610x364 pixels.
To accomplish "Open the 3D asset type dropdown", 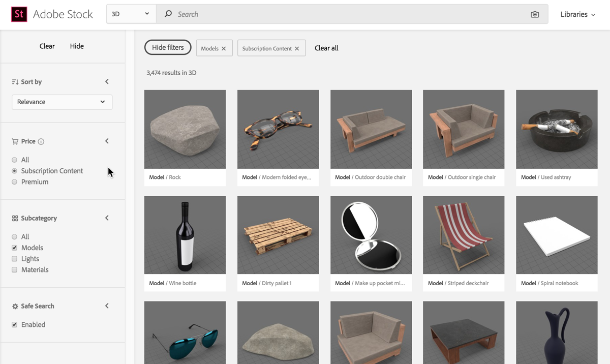I will 131,14.
